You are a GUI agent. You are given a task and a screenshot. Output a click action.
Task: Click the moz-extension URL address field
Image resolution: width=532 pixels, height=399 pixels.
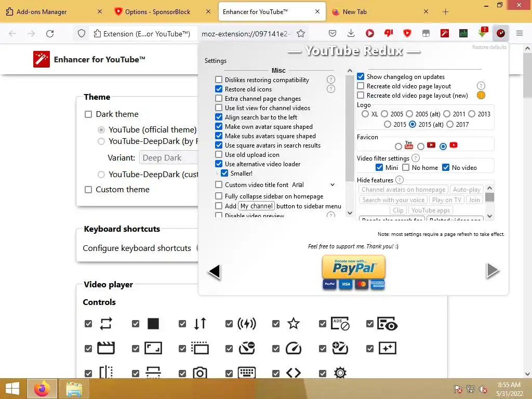click(x=245, y=34)
